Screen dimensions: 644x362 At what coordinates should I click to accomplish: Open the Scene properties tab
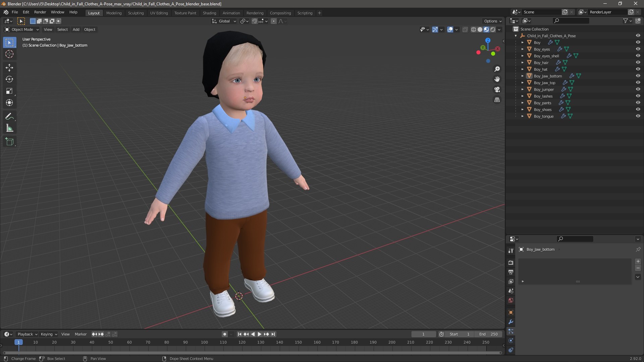pos(511,291)
